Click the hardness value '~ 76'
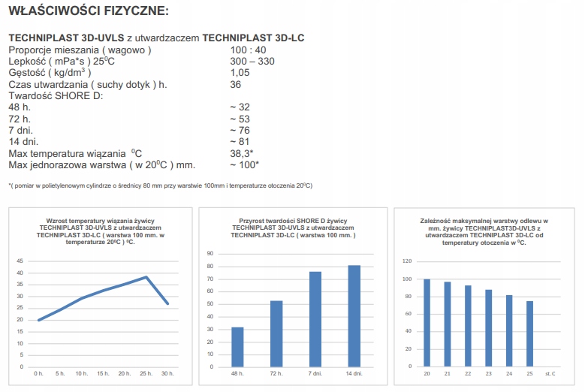 click(240, 130)
